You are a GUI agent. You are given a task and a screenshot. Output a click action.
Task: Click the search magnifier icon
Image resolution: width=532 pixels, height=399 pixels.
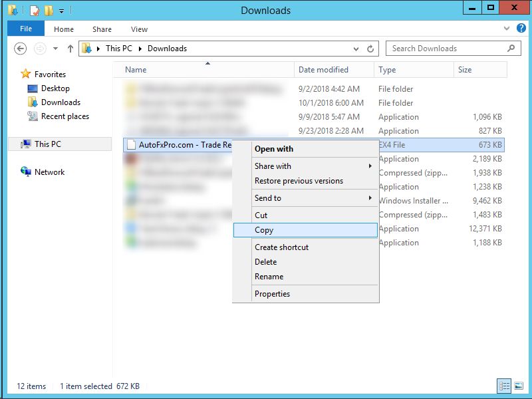tap(511, 49)
